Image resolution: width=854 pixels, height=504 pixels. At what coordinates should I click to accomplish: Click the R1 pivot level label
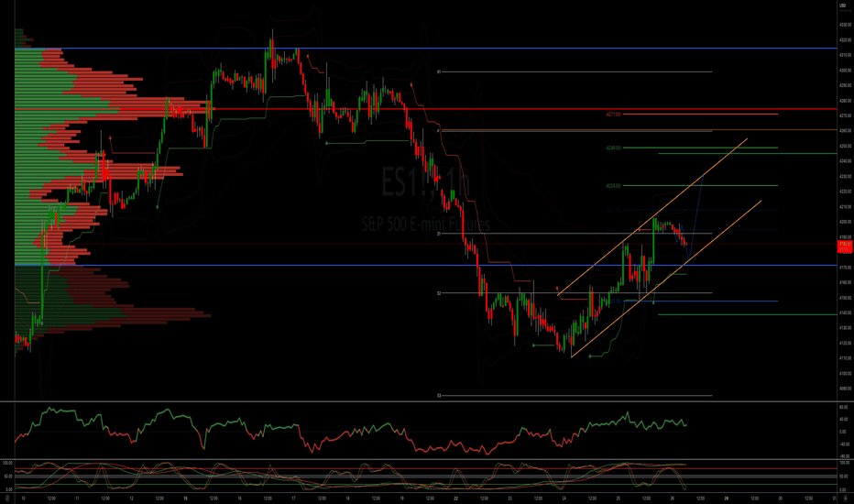pyautogui.click(x=439, y=71)
